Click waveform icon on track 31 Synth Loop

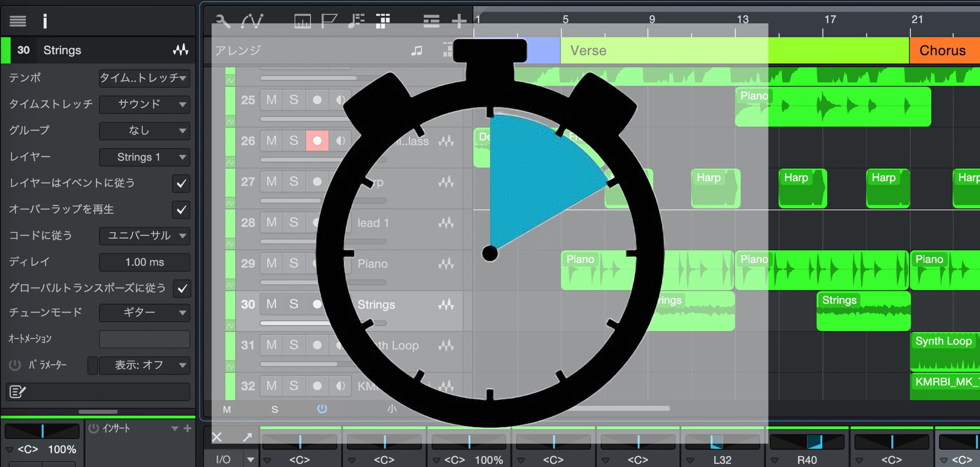[x=446, y=346]
